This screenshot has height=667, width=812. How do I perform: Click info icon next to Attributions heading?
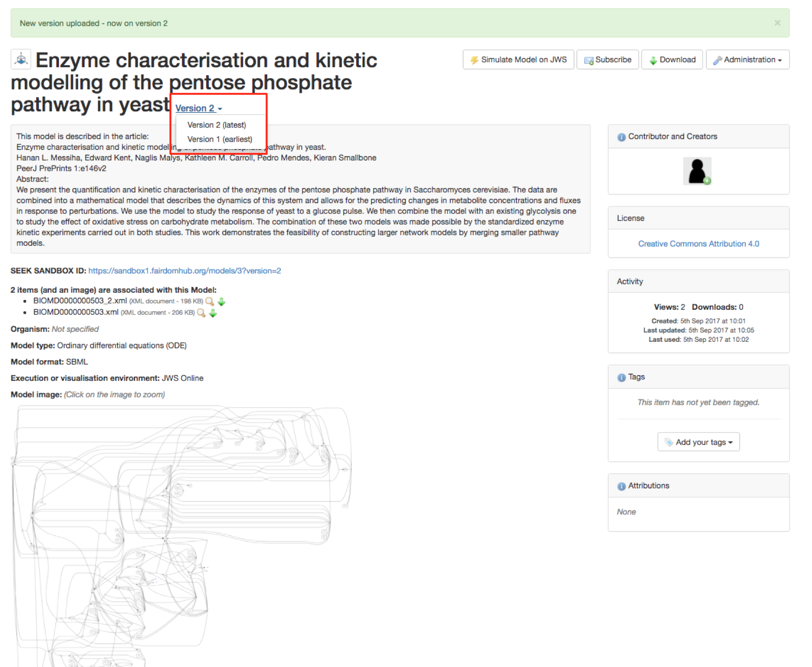[x=621, y=486]
